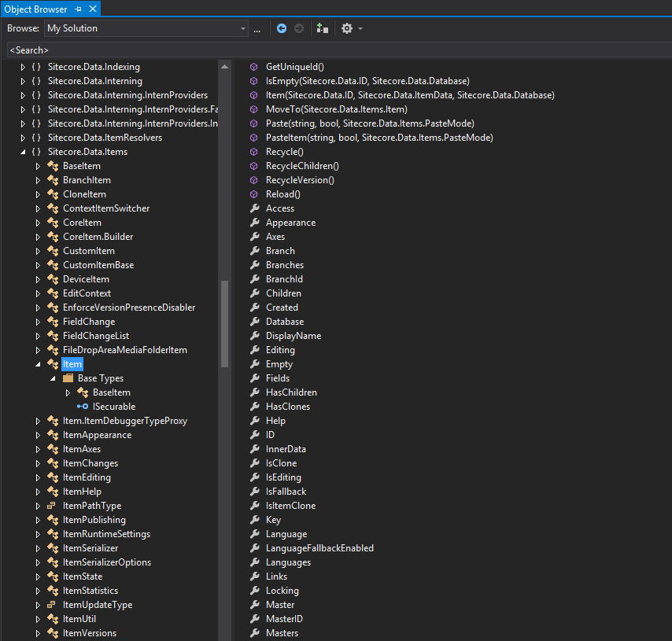672x641 pixels.
Task: Expand the Sitecore.Data.Indexing namespace
Action: tap(23, 67)
